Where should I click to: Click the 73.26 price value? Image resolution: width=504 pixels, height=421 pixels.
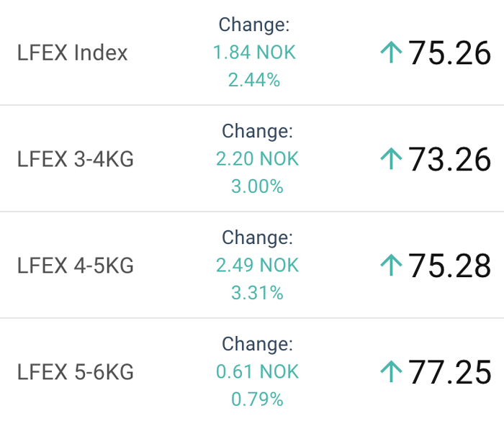point(450,159)
